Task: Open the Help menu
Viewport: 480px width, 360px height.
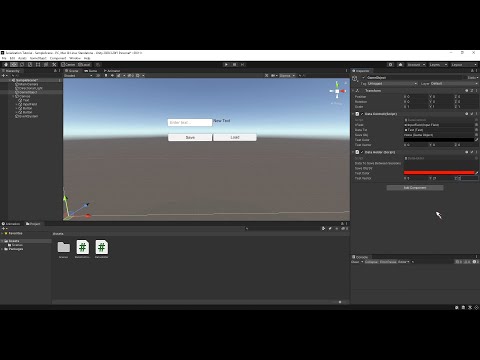Action: (x=87, y=58)
